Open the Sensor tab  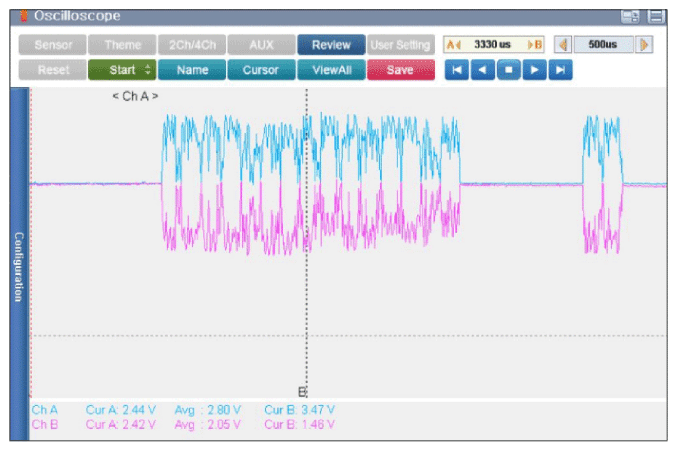tap(52, 45)
